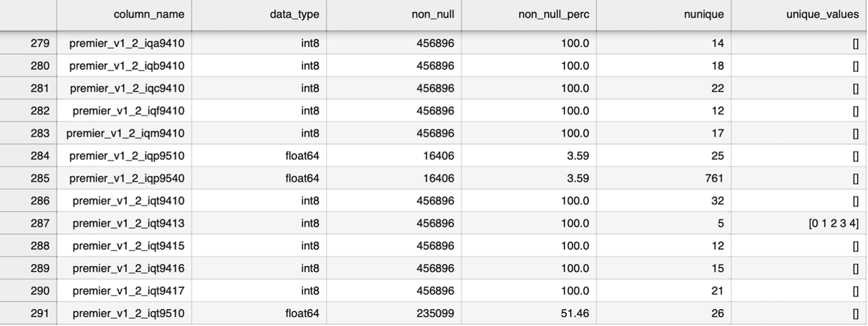Select row index 279

click(x=40, y=43)
